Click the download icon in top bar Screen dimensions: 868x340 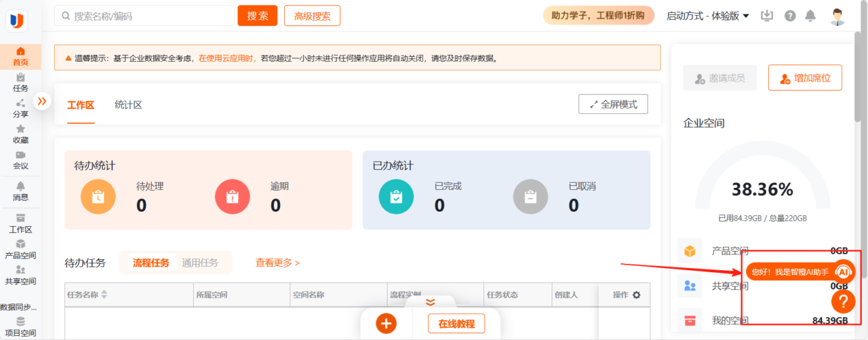point(767,16)
